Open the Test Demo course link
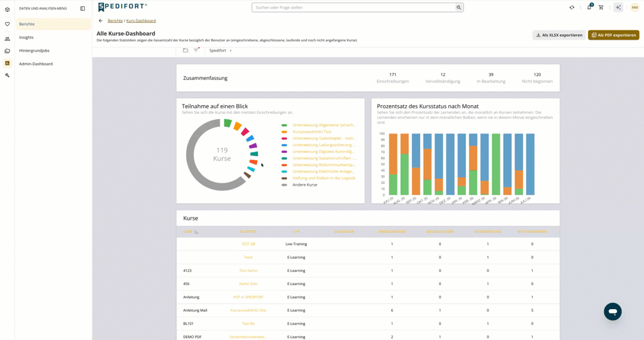This screenshot has width=644, height=340. (248, 271)
